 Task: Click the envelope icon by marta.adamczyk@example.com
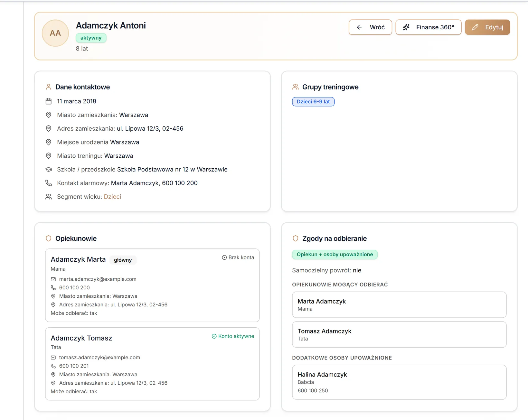coord(53,279)
